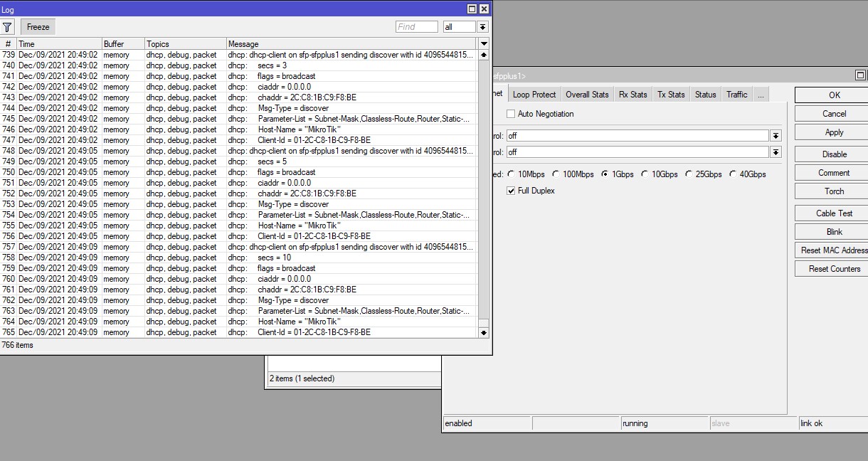
Task: Sort Log by the # column header
Action: click(x=9, y=44)
